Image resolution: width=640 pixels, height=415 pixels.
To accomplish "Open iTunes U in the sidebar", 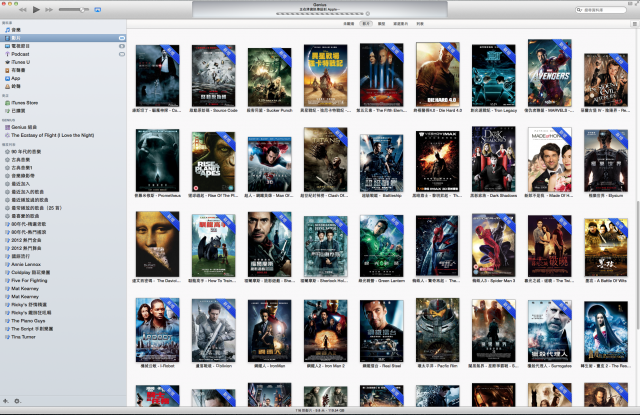I will click(63, 62).
